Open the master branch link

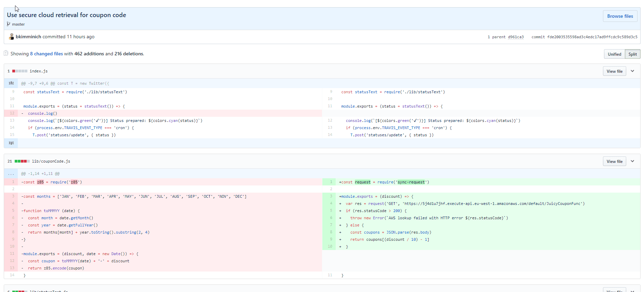[18, 24]
